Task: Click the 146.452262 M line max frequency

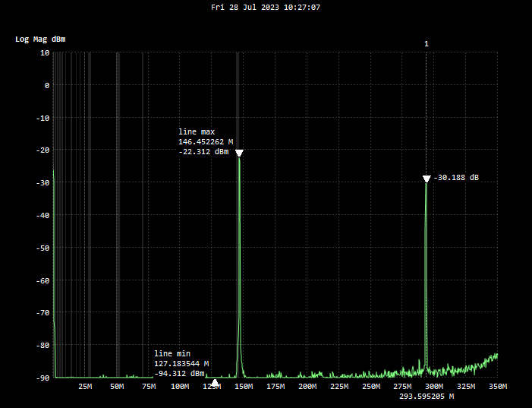Action: [205, 141]
